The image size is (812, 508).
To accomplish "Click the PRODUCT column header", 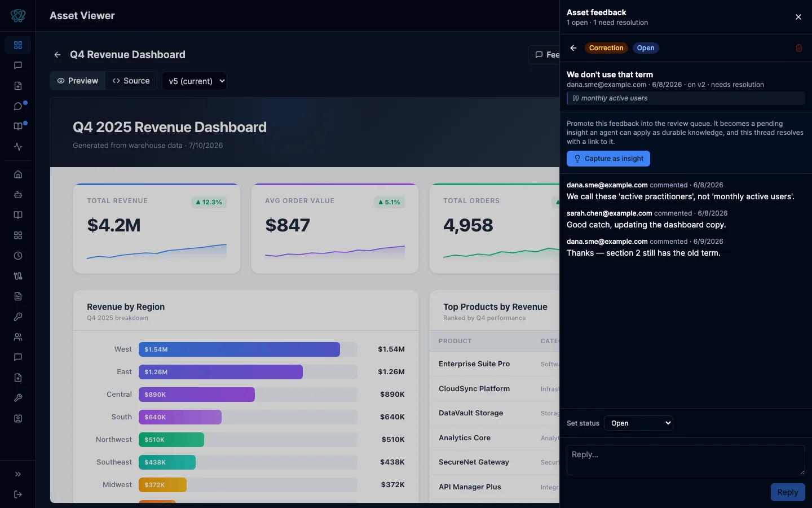I will click(455, 341).
